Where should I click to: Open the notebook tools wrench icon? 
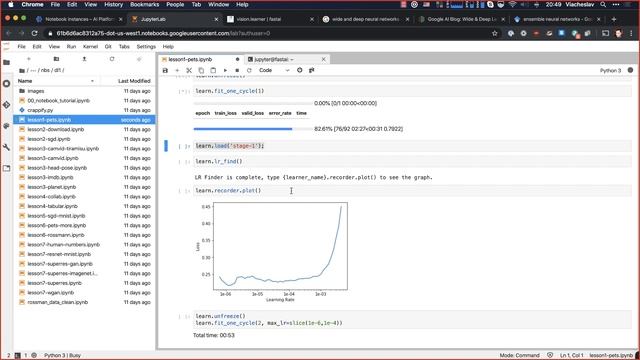click(x=7, y=147)
